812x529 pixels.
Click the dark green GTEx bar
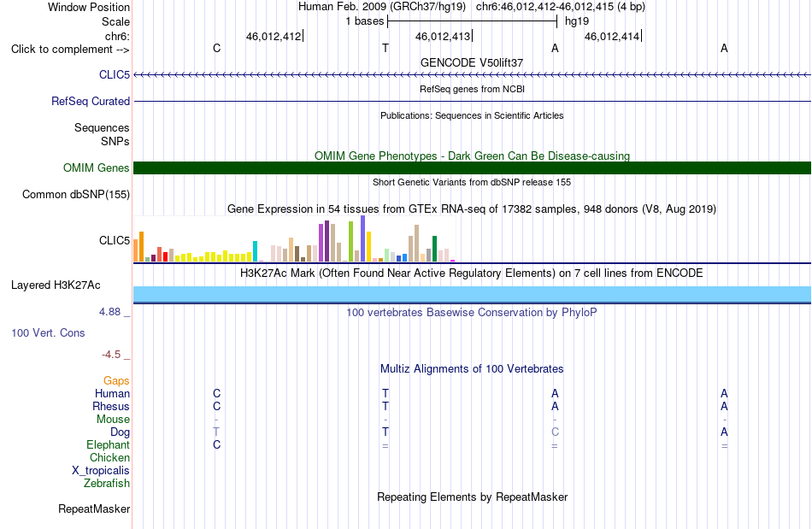pyautogui.click(x=434, y=249)
